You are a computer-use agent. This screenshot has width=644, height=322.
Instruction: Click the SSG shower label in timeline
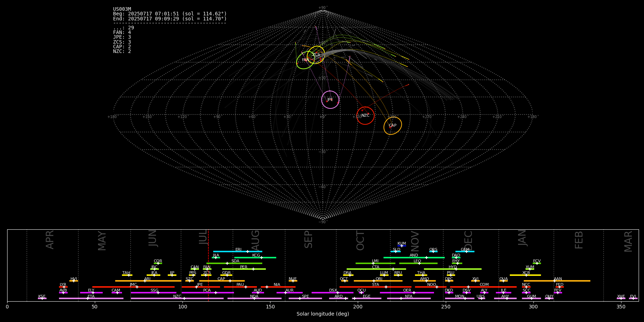pos(154,291)
